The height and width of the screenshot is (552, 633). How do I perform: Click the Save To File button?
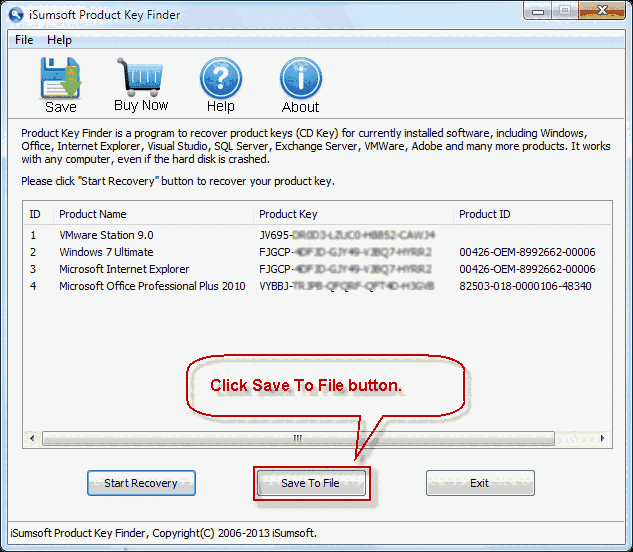(x=311, y=483)
